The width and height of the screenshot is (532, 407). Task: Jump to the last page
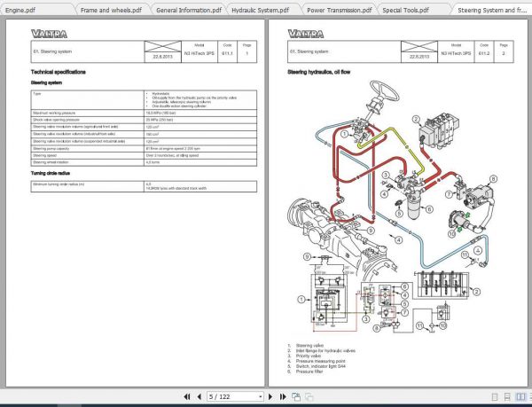[x=283, y=396]
